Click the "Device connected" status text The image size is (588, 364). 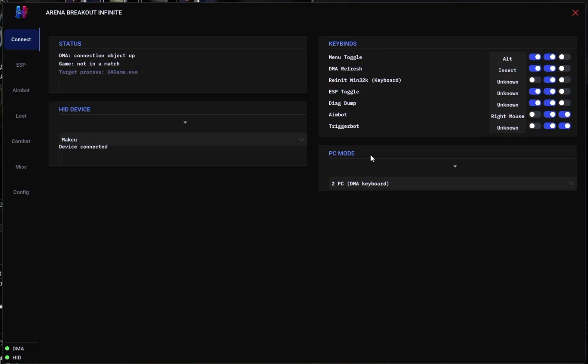click(83, 147)
